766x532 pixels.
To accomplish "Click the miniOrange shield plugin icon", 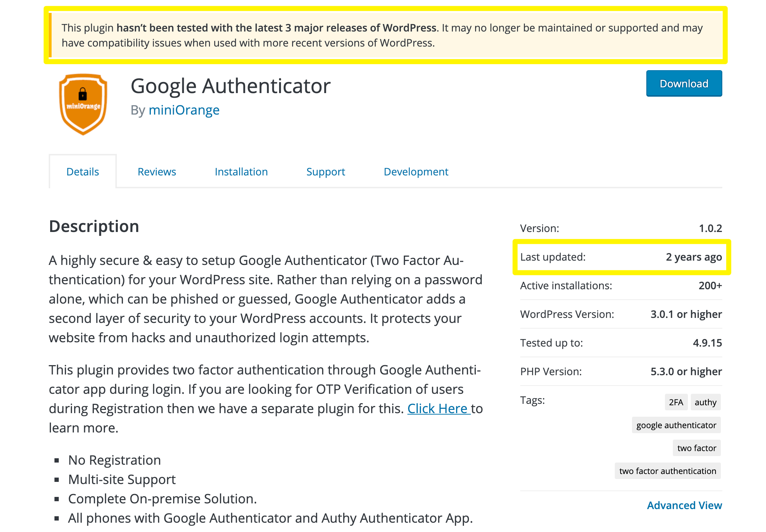I will click(83, 104).
